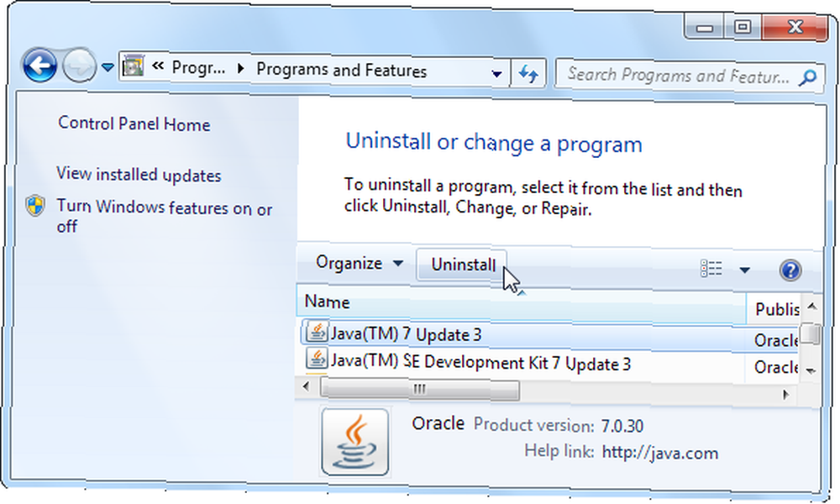Click the vertical scrollbar up arrow

pos(811,307)
